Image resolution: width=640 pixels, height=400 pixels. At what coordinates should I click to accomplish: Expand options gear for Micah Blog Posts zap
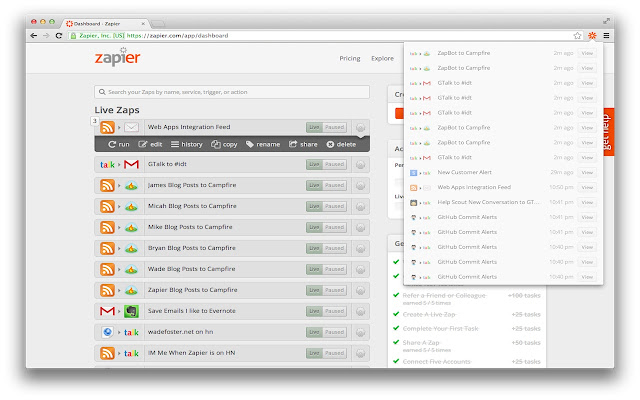tap(360, 207)
